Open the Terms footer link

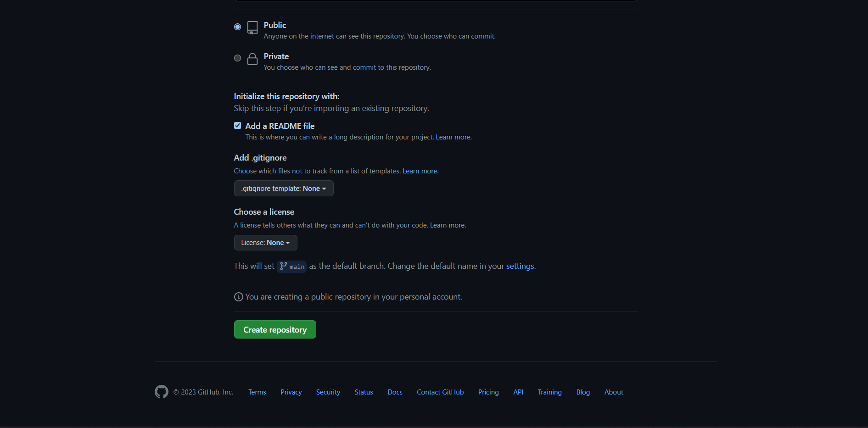pyautogui.click(x=257, y=392)
